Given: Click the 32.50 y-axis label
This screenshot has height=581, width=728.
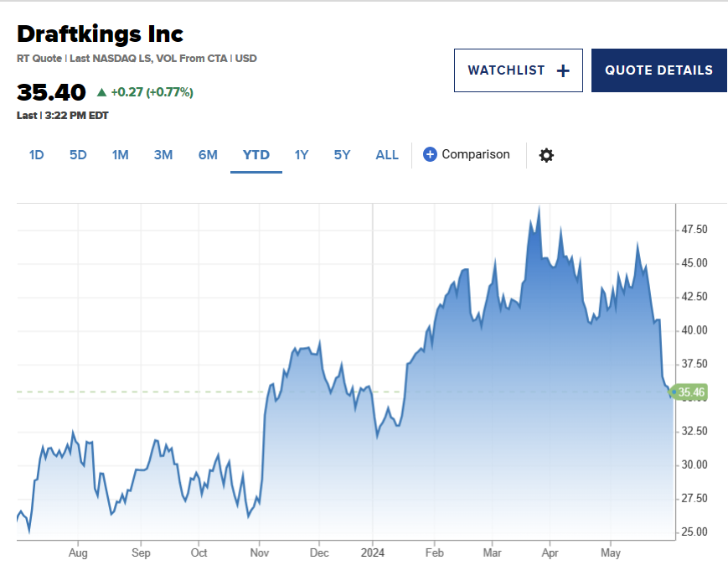Looking at the screenshot, I should [x=694, y=431].
